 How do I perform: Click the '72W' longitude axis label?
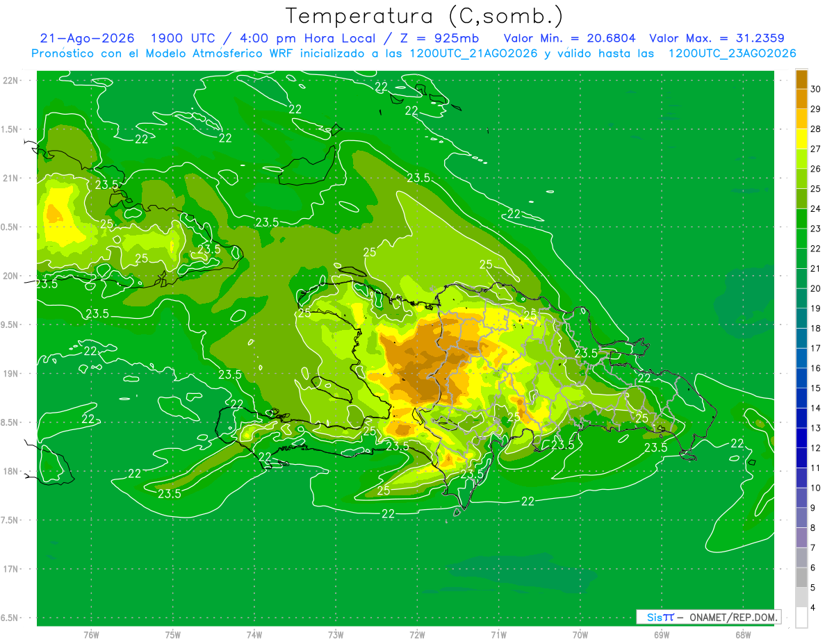[417, 634]
